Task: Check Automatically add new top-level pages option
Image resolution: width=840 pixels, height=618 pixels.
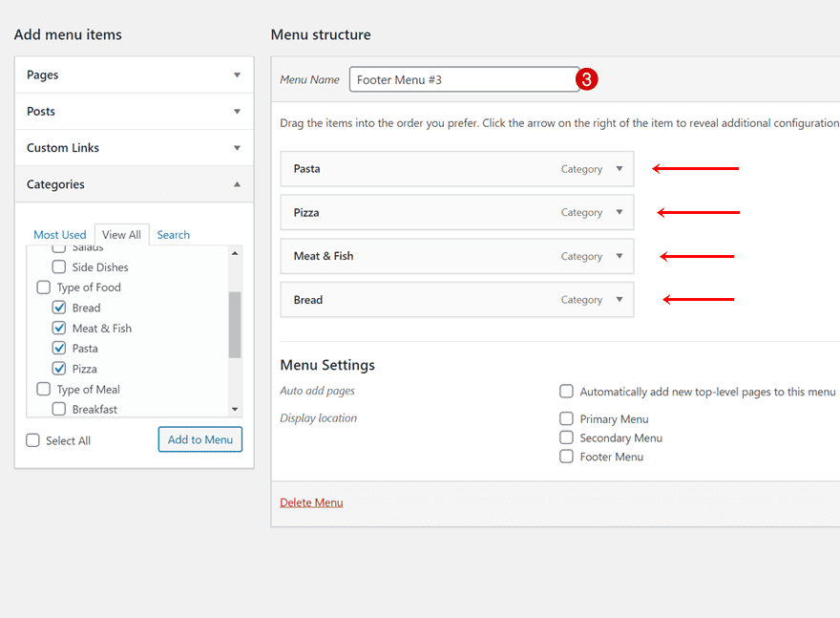Action: click(x=566, y=392)
